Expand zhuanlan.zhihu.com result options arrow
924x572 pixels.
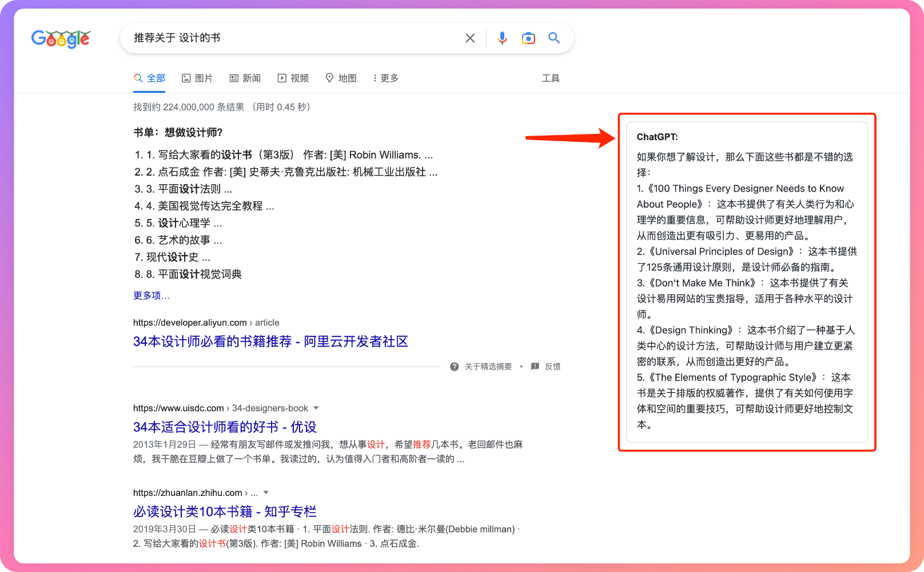[x=266, y=493]
